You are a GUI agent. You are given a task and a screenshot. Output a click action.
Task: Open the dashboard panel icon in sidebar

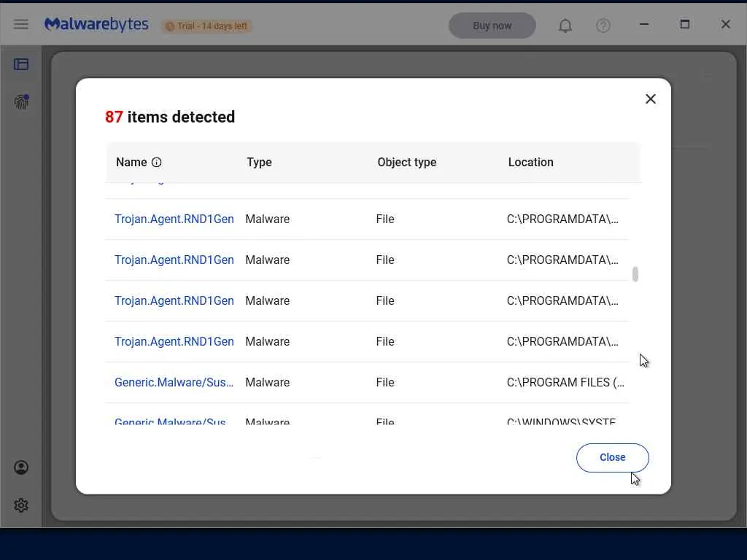coord(21,64)
